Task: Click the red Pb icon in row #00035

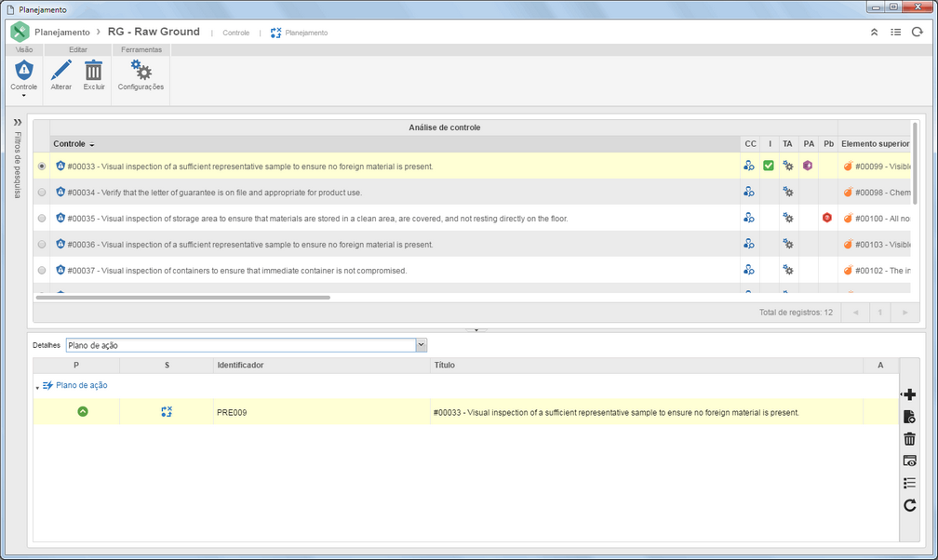Action: click(827, 218)
